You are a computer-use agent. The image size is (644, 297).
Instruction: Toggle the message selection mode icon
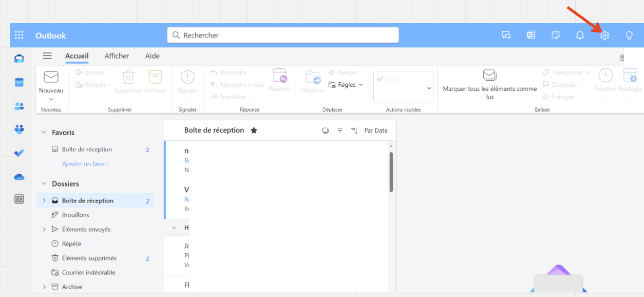[325, 131]
